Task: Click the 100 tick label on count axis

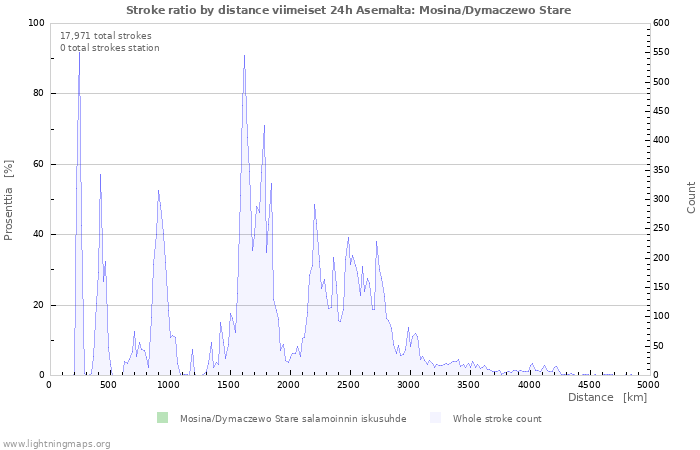Action: tap(661, 316)
